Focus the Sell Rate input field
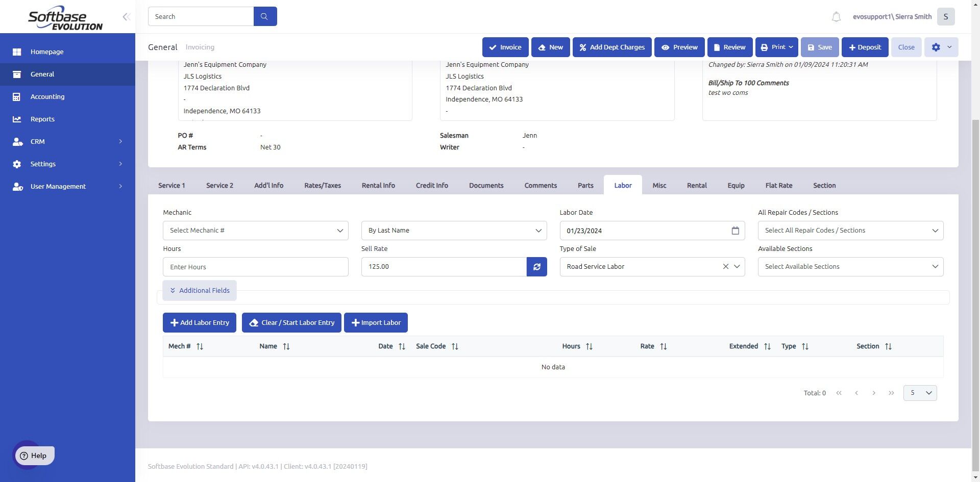Image resolution: width=980 pixels, height=482 pixels. pos(444,267)
